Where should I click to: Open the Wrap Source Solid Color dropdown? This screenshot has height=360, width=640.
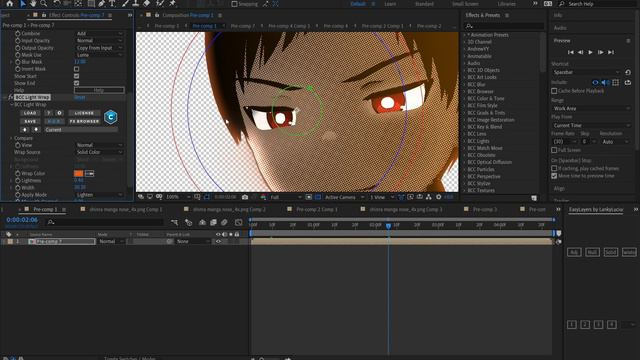coord(99,152)
